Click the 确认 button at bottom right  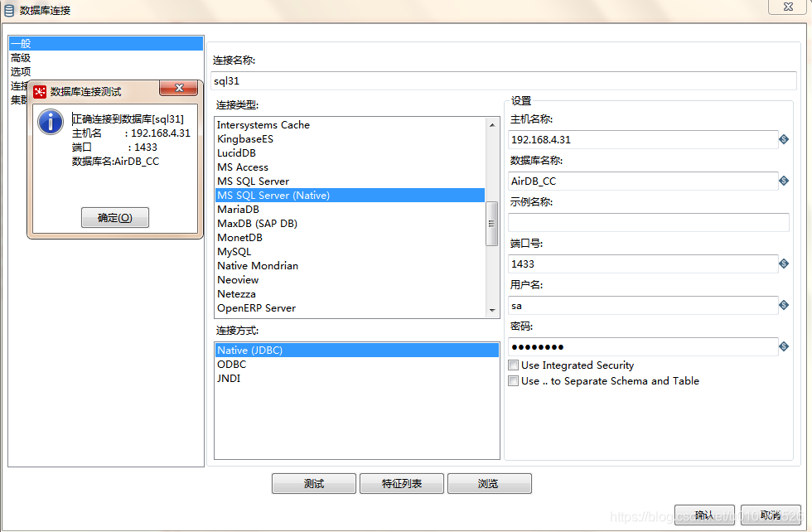click(704, 515)
